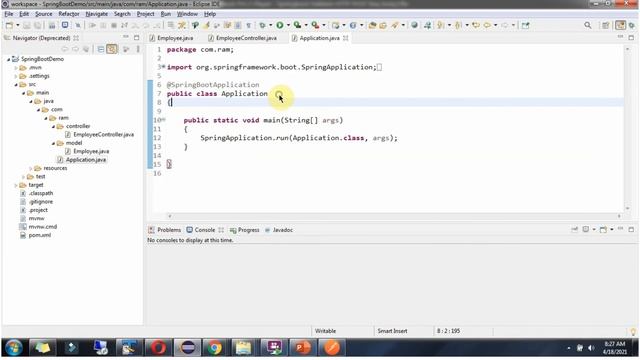640x360 pixels.
Task: Expand the test folder
Action: [x=24, y=177]
